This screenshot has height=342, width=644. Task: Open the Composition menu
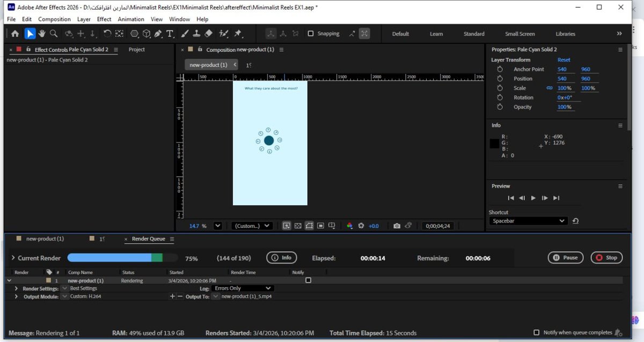54,19
